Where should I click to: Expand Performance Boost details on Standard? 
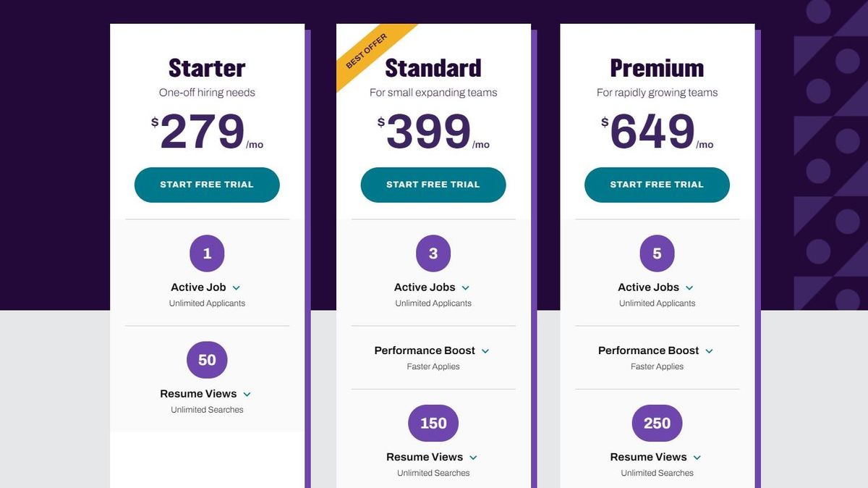point(485,350)
